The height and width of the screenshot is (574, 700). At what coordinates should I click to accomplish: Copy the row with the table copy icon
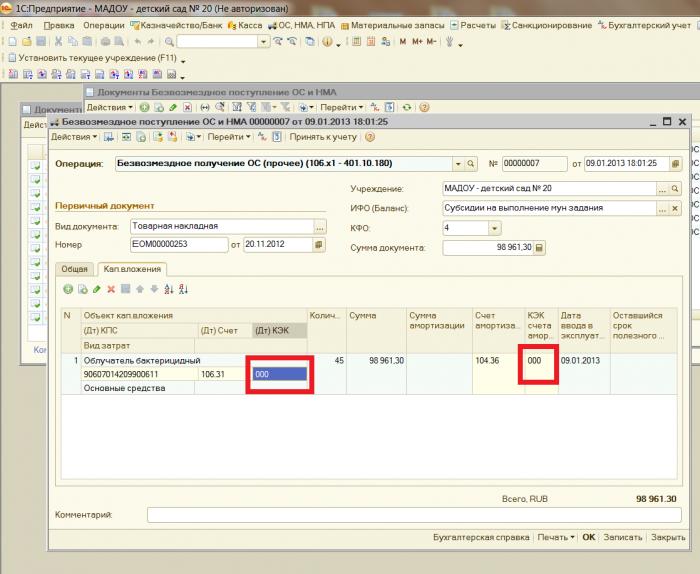click(83, 289)
